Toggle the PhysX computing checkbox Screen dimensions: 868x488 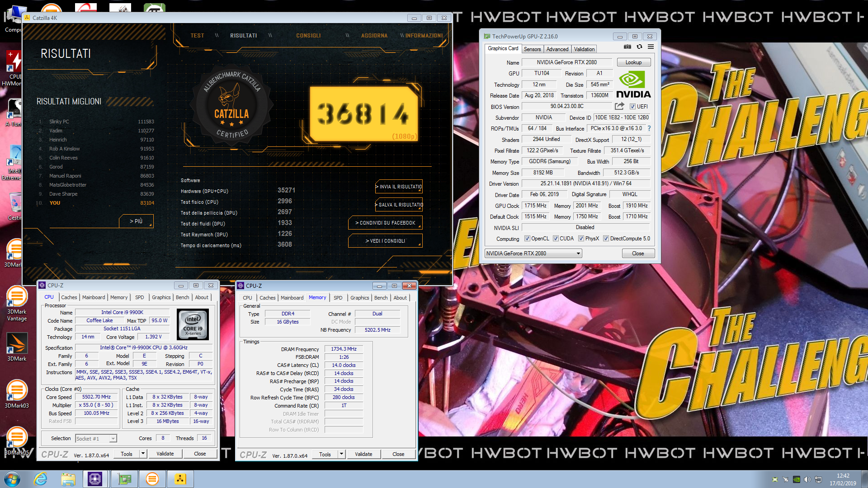click(x=581, y=239)
